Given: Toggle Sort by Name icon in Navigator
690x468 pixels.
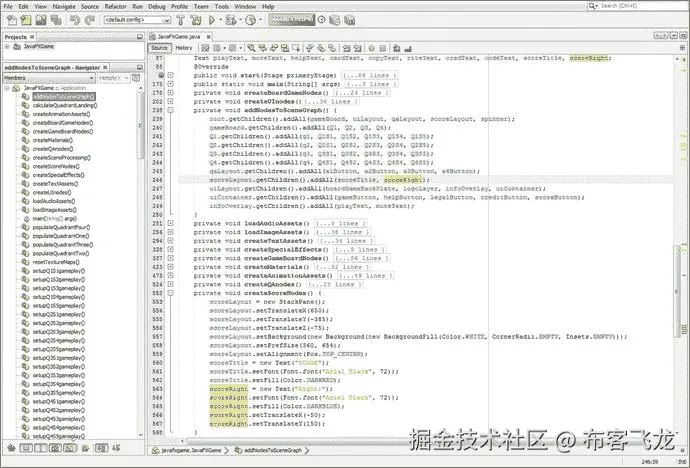Looking at the screenshot, I should click(x=102, y=448).
